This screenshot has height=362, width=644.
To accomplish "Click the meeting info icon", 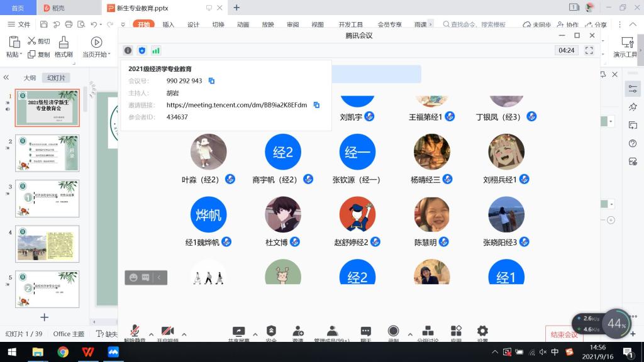I will [128, 50].
